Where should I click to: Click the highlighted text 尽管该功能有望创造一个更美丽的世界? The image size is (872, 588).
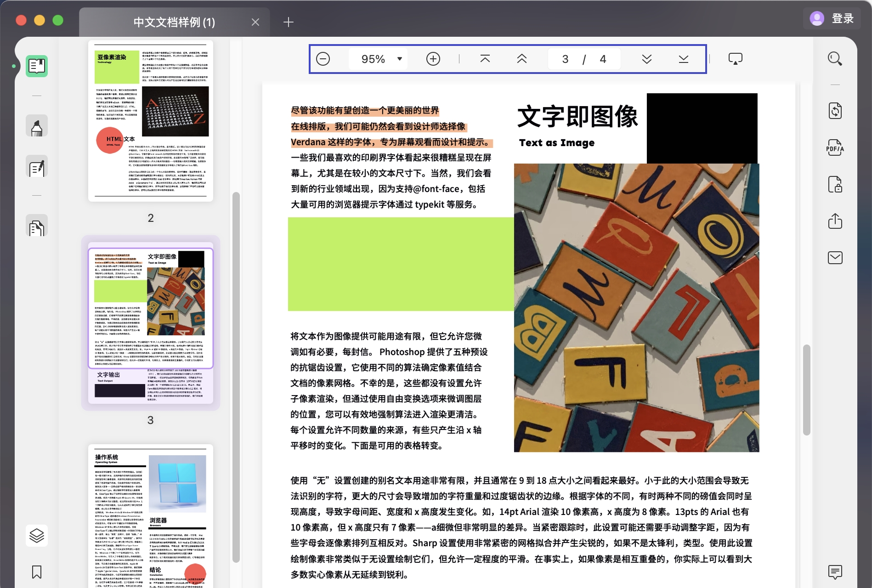(x=365, y=110)
